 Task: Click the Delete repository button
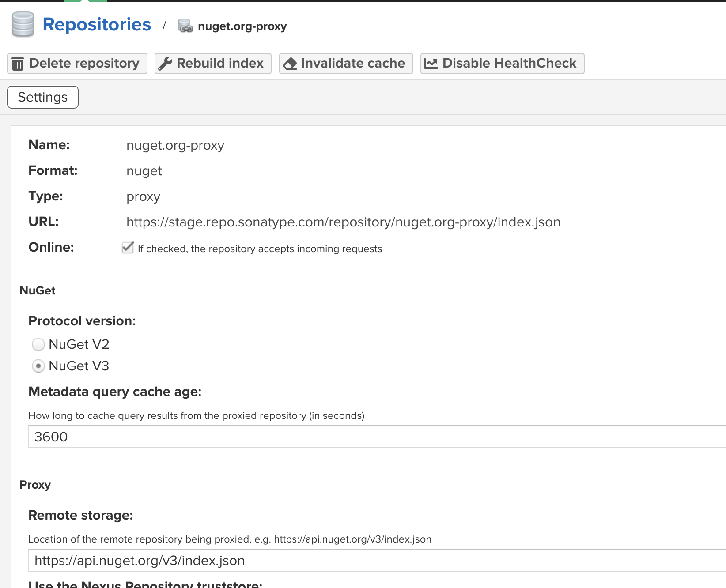point(77,64)
